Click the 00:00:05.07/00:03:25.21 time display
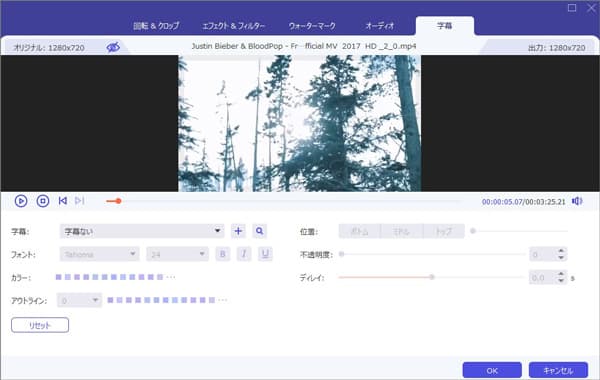Screen dimensions: 600x380 point(523,202)
